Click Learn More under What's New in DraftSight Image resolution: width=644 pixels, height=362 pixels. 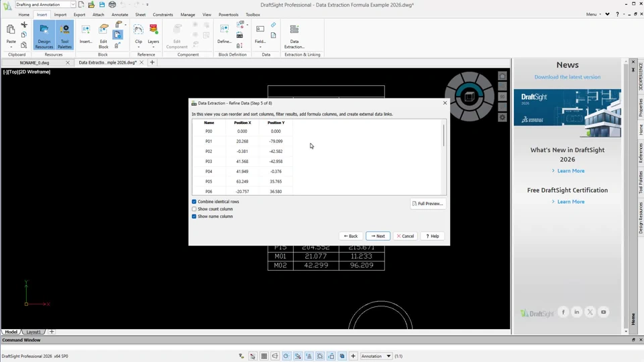(570, 171)
